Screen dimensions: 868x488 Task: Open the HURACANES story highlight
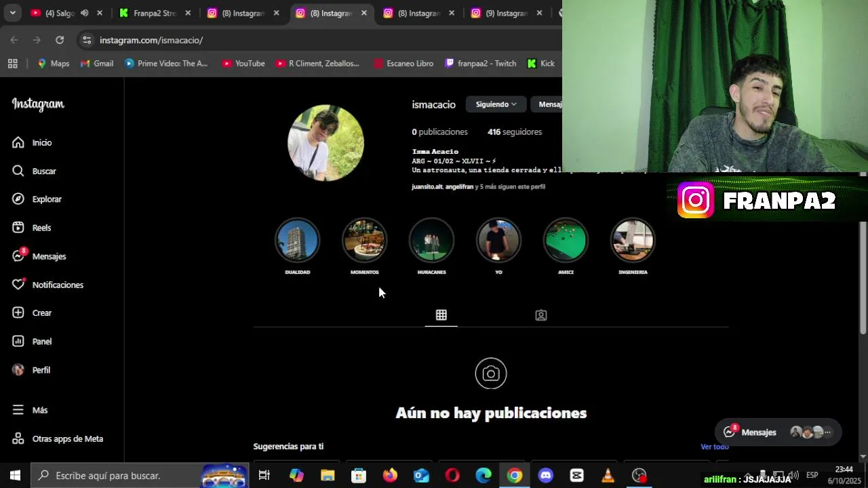(x=431, y=241)
